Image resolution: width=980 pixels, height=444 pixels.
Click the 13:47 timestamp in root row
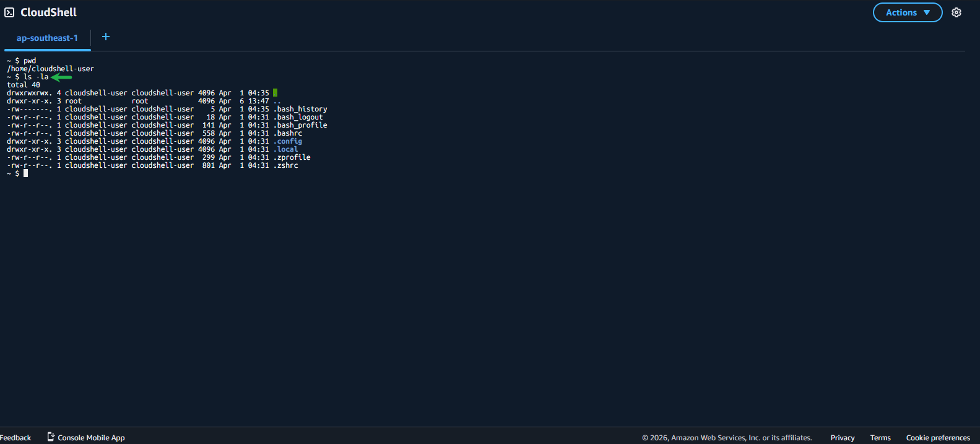click(x=258, y=101)
